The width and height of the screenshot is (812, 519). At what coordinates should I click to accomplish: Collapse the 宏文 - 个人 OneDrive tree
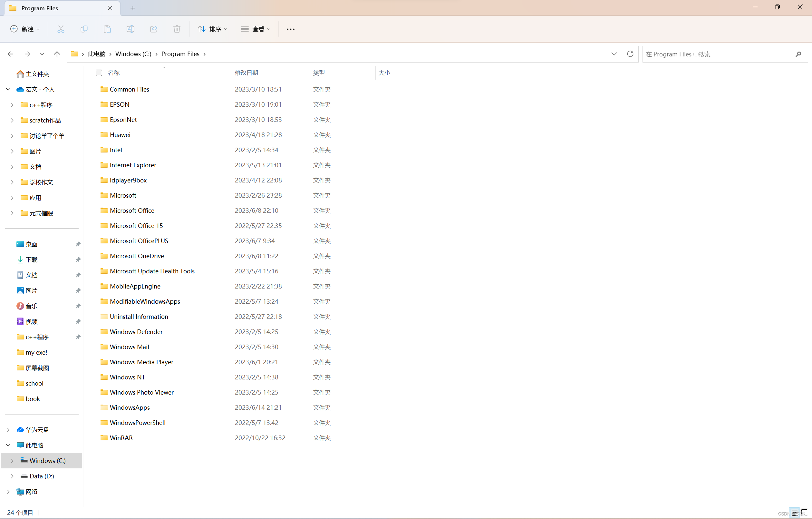(x=8, y=89)
